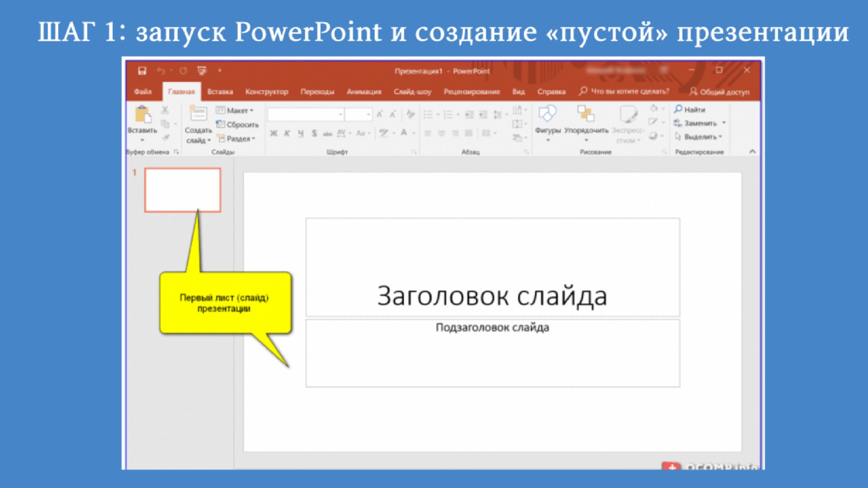Click Сбросить reset slide button
This screenshot has width=868, height=488.
pyautogui.click(x=237, y=124)
